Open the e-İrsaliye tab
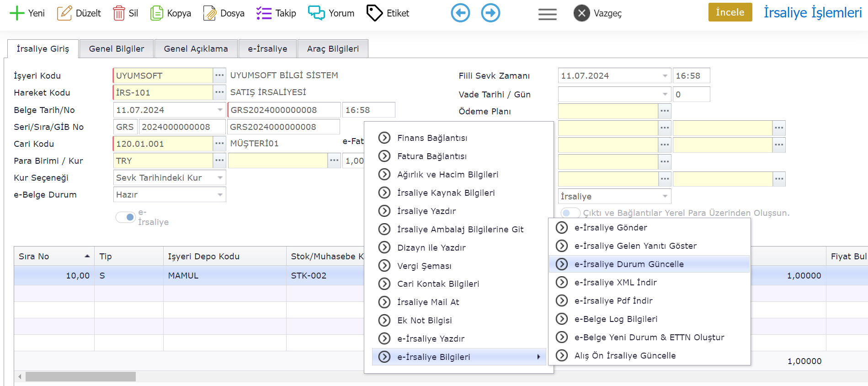 (267, 48)
